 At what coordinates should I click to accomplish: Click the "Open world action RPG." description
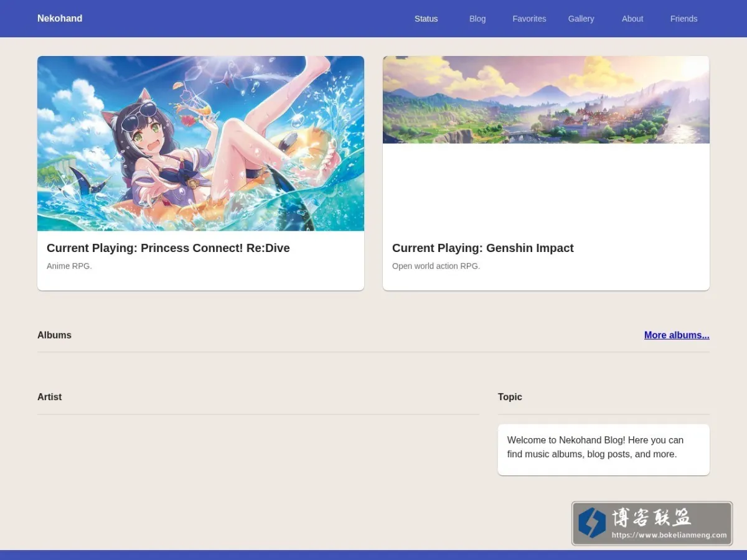click(436, 266)
